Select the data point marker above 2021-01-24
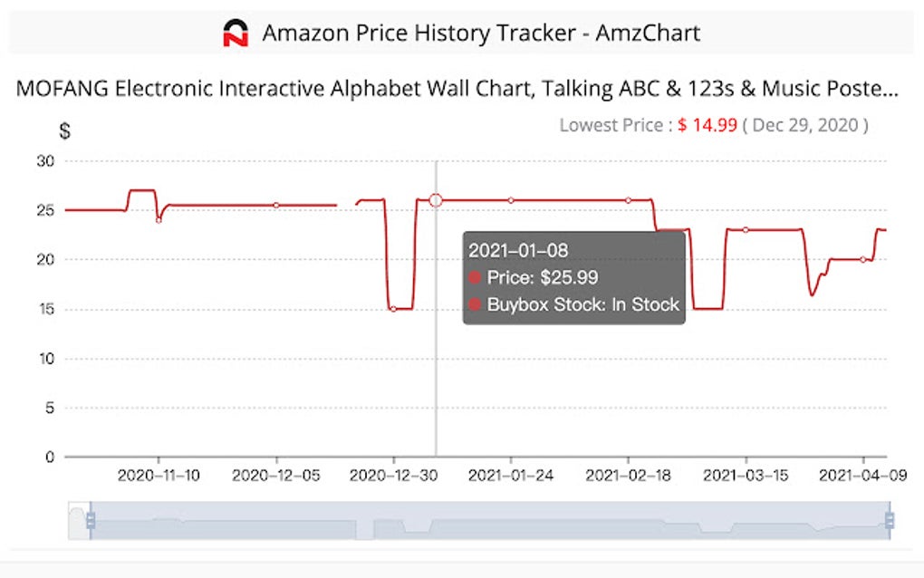 click(x=511, y=200)
